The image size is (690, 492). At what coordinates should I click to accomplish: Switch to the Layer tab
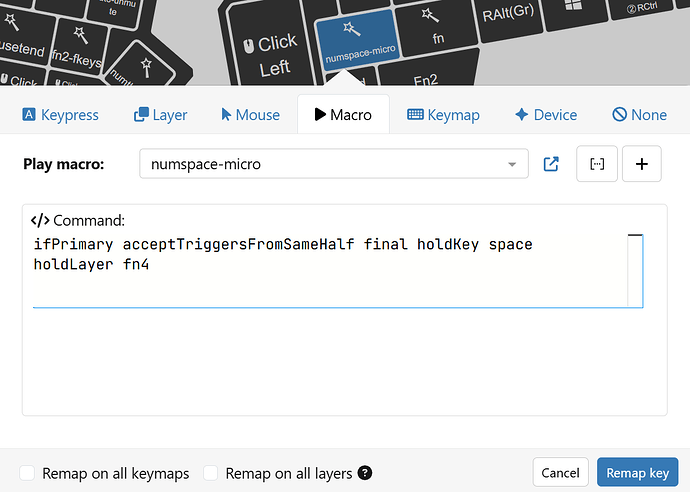click(160, 115)
